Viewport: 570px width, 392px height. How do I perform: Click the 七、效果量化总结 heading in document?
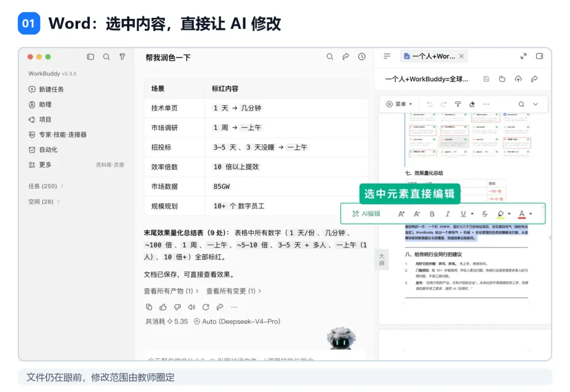tap(424, 173)
